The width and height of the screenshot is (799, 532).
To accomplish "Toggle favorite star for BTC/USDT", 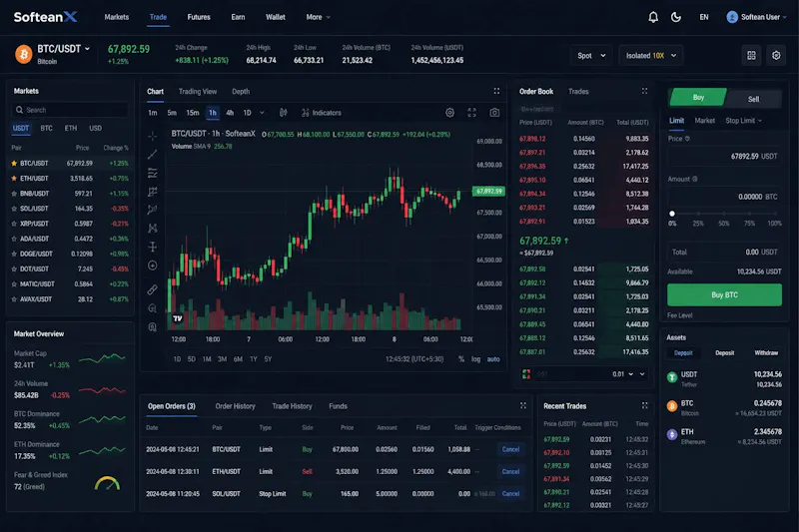I will point(14,164).
